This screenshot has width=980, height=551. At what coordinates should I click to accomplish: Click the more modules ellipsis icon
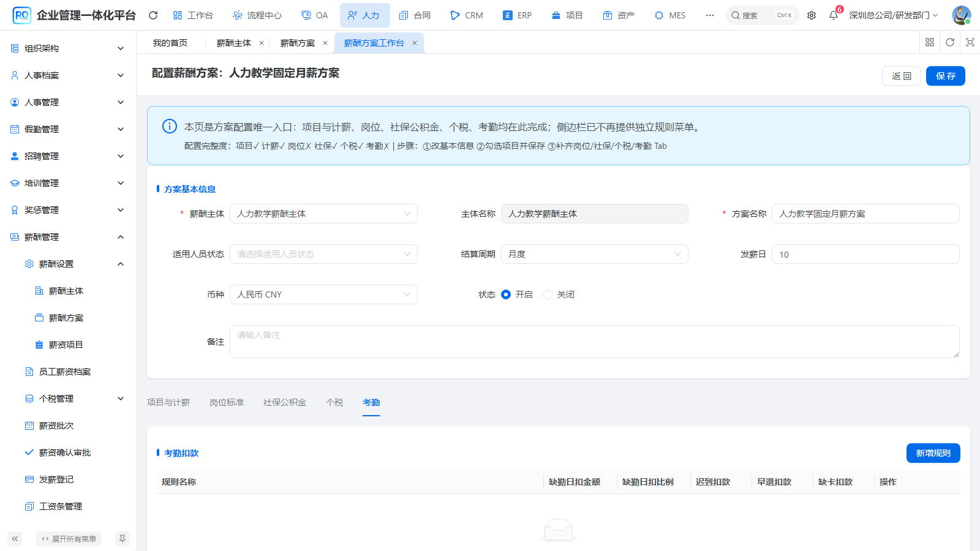click(709, 15)
